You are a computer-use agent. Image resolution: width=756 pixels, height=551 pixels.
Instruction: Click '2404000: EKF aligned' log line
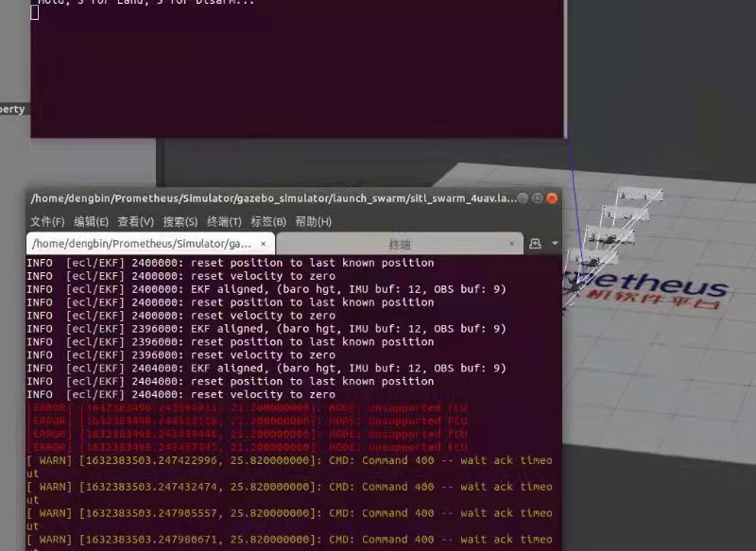click(266, 369)
